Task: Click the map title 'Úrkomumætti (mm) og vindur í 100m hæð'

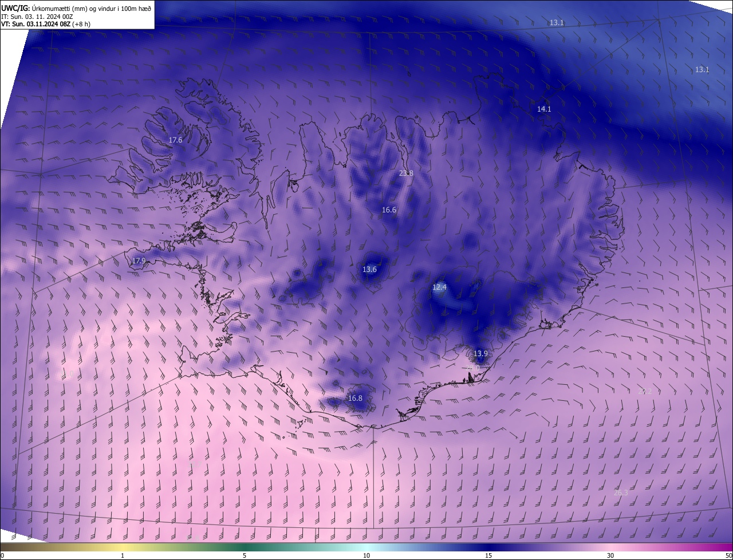Action: pyautogui.click(x=92, y=8)
